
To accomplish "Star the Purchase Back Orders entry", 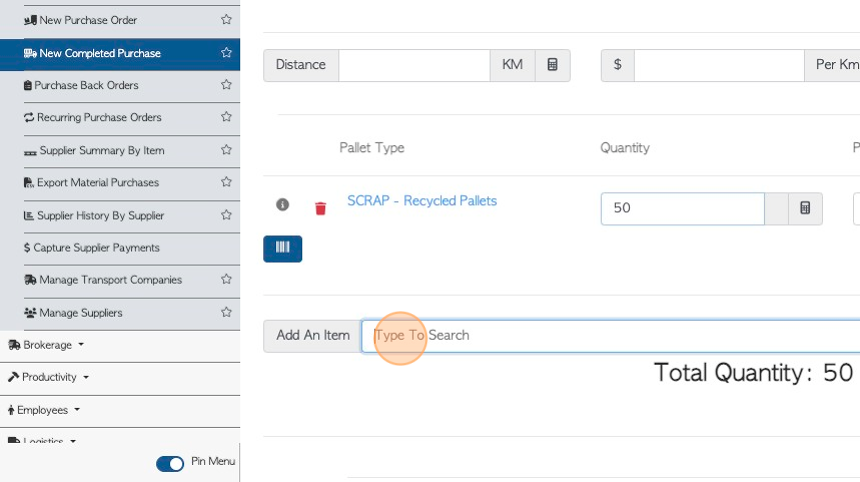I will click(226, 84).
